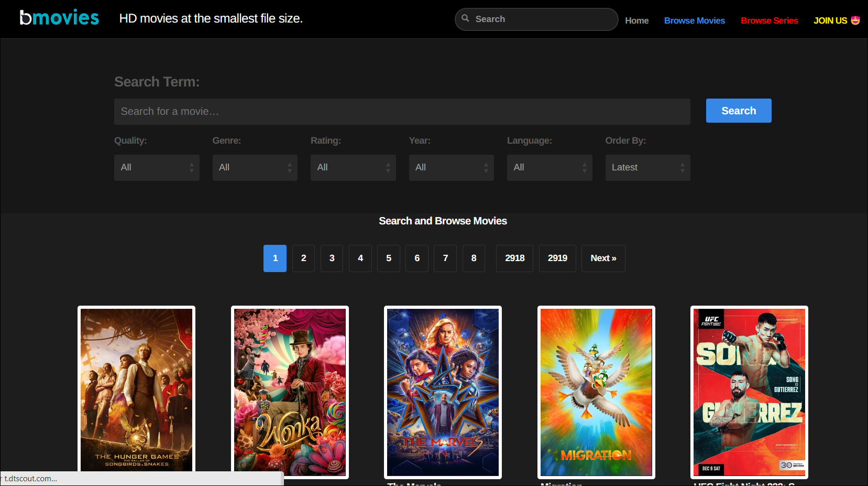Jump to page 2919 of results
Image resolution: width=868 pixels, height=486 pixels.
pos(557,258)
